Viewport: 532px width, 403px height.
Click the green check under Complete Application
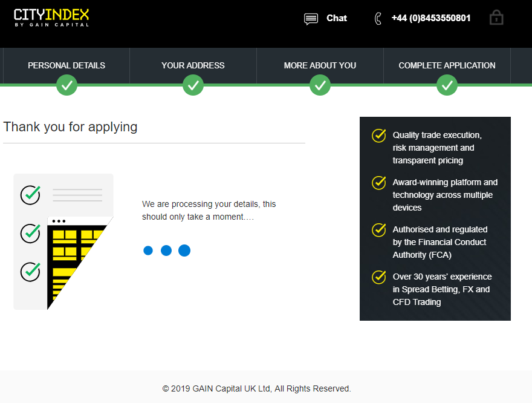[x=447, y=85]
